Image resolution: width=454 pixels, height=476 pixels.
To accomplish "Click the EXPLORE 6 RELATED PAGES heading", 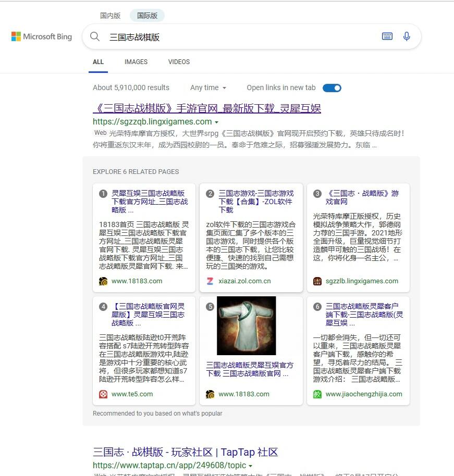I will tap(136, 172).
